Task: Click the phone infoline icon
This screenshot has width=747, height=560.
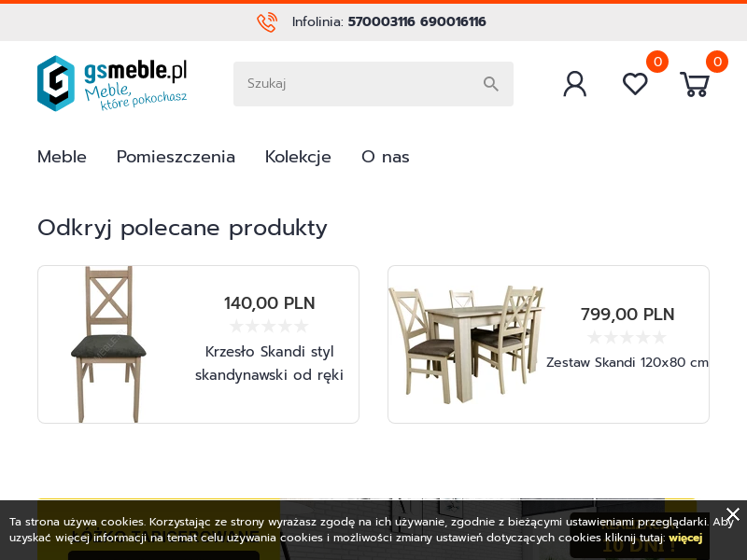Action: coord(267,22)
